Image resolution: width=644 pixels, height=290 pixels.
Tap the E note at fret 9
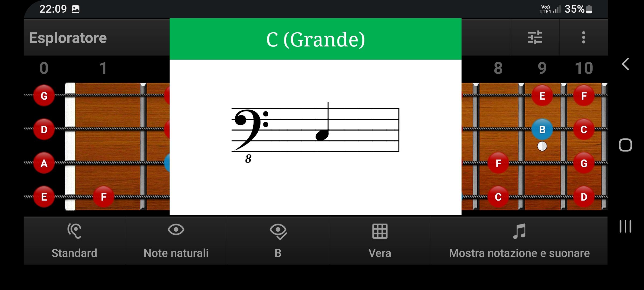(542, 96)
